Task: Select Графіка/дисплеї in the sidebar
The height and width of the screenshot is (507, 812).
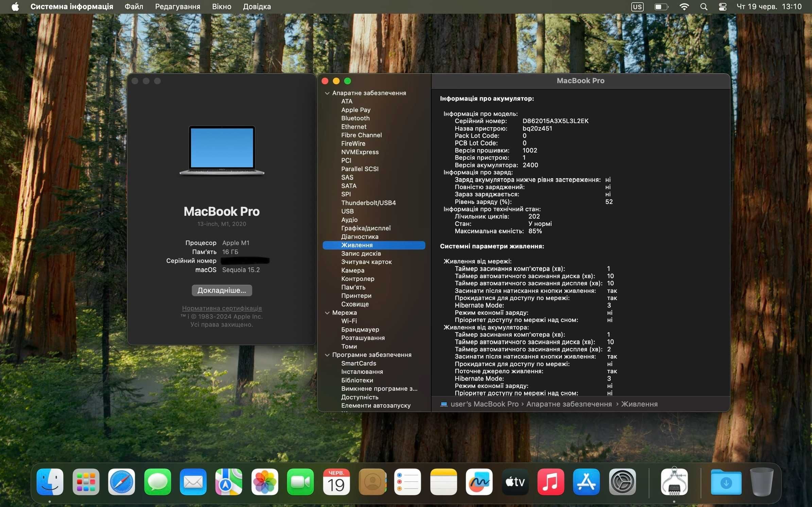Action: (x=366, y=228)
